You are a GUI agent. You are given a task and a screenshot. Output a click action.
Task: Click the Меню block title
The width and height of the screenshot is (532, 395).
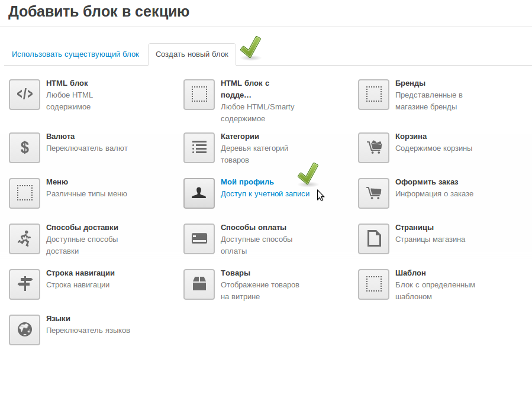(57, 182)
